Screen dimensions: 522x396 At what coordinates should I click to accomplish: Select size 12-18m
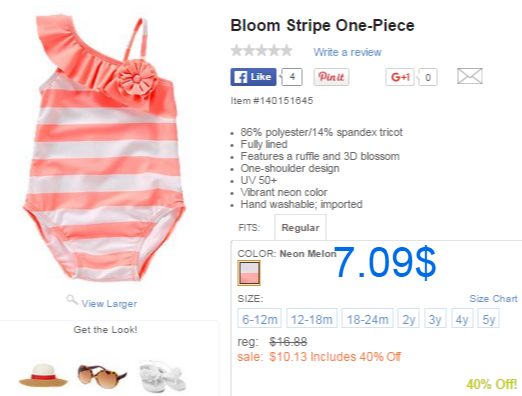click(x=312, y=318)
